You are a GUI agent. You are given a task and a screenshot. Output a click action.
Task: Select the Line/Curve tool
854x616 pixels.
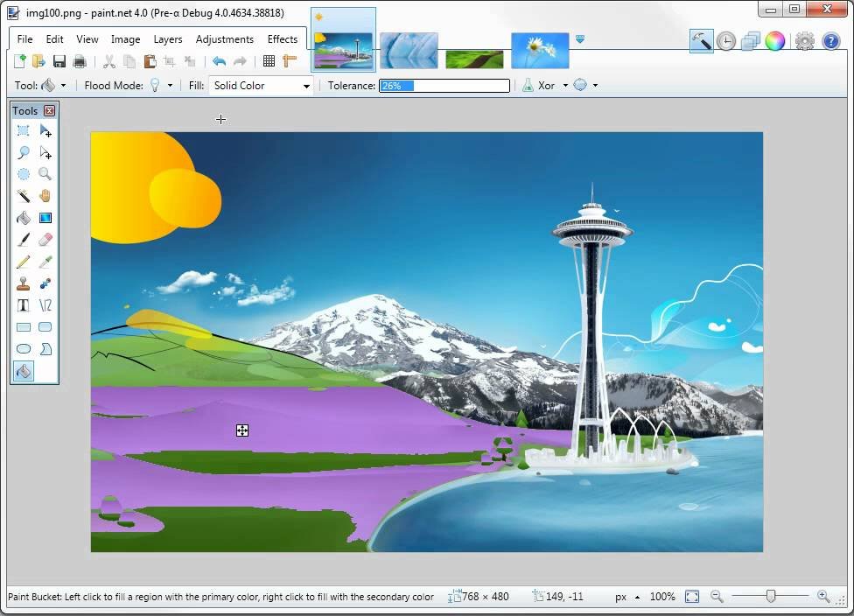pos(45,305)
